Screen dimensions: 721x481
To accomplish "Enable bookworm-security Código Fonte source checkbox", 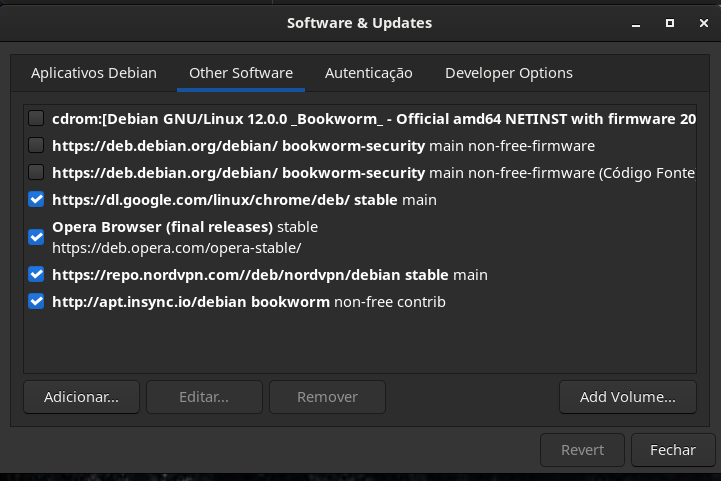I will pyautogui.click(x=36, y=172).
